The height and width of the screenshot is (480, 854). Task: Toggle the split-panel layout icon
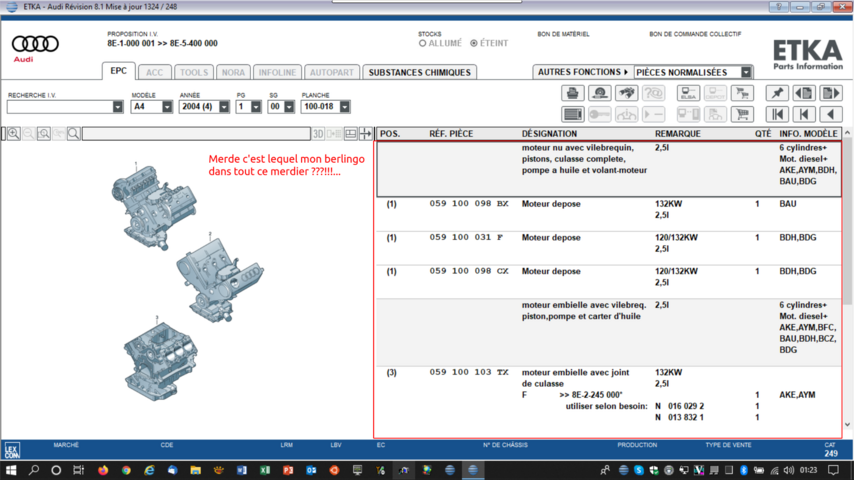(351, 133)
